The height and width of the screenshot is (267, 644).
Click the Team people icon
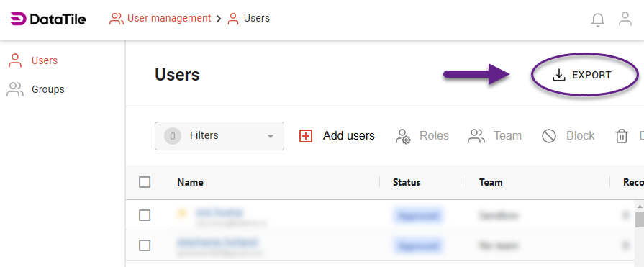pos(476,136)
